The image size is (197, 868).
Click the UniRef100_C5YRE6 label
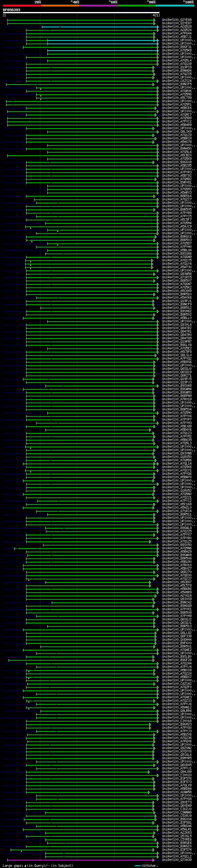(177, 839)
